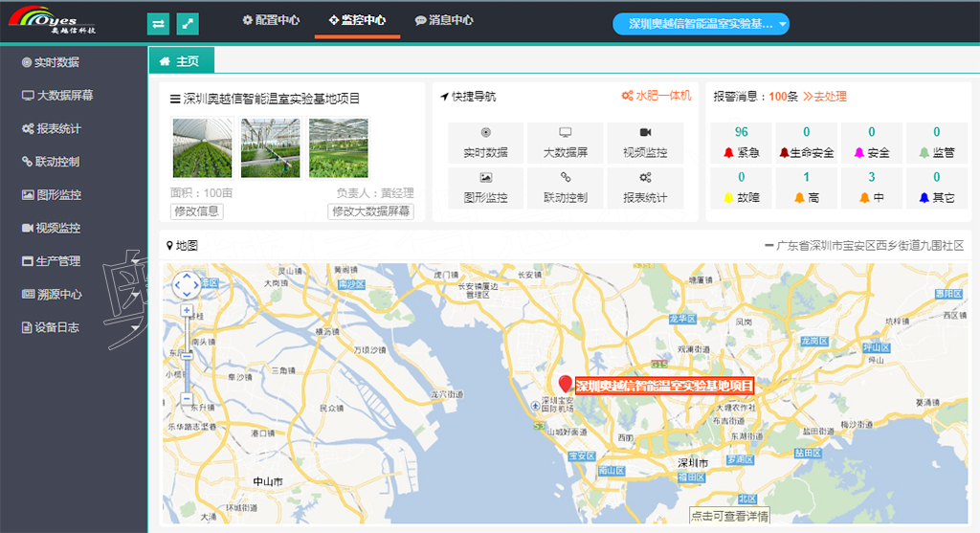Open 实时数据 quick navigation tile
This screenshot has height=533, width=980.
tap(485, 142)
